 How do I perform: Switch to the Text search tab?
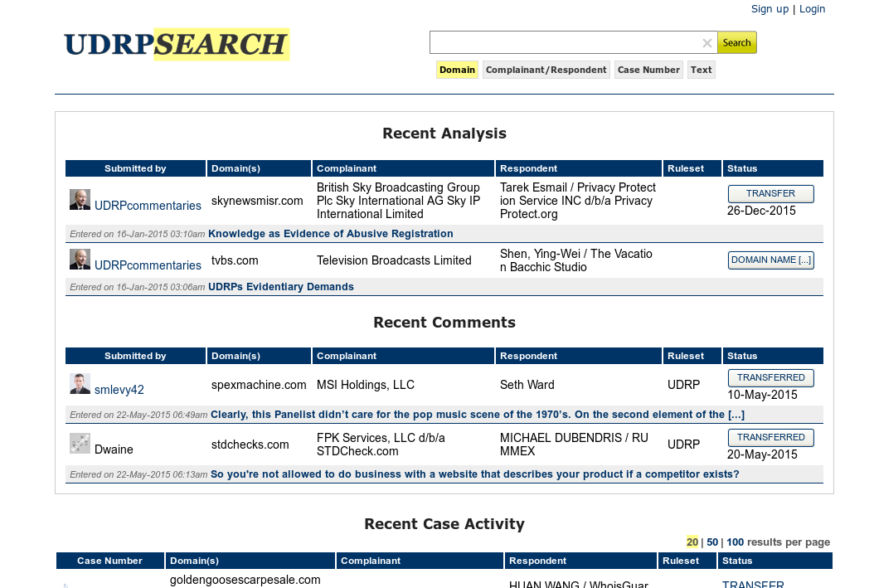click(702, 70)
